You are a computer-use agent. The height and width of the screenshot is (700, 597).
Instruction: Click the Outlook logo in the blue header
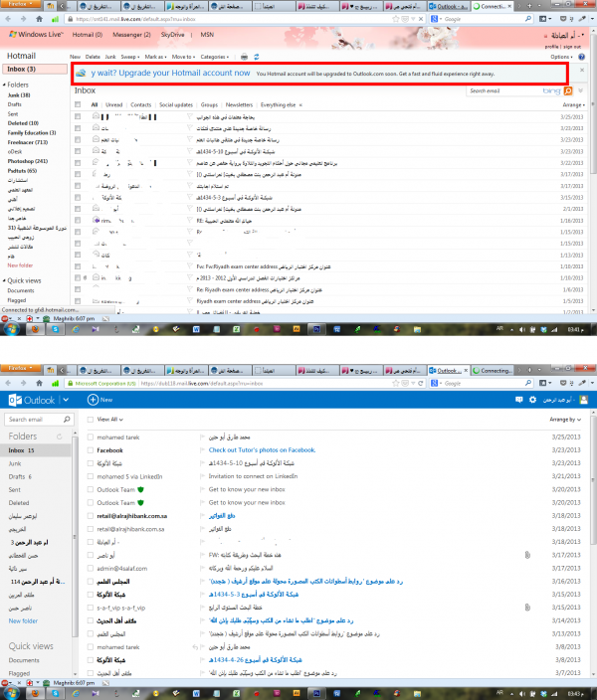click(32, 400)
